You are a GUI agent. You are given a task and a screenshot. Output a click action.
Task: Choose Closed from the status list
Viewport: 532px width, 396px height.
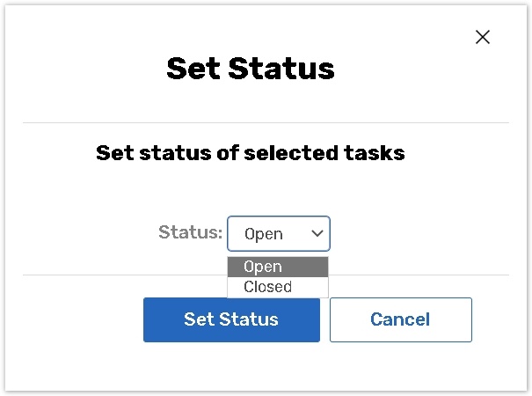(x=277, y=287)
